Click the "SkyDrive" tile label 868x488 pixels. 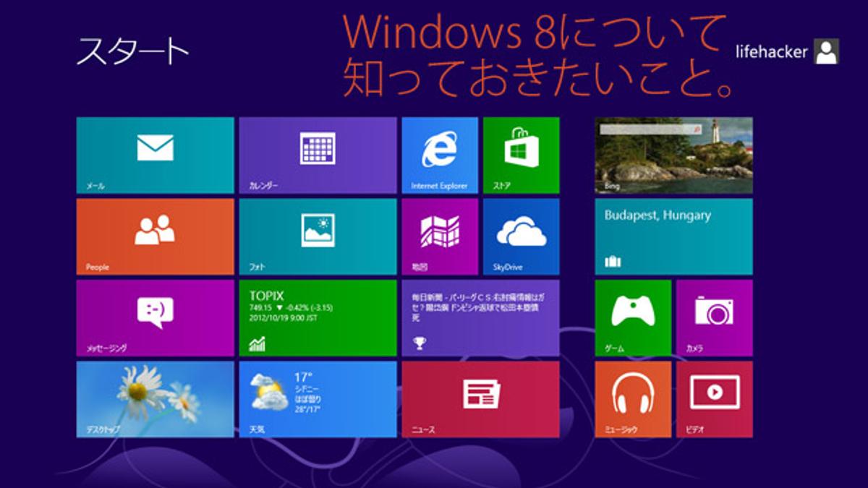tap(508, 267)
